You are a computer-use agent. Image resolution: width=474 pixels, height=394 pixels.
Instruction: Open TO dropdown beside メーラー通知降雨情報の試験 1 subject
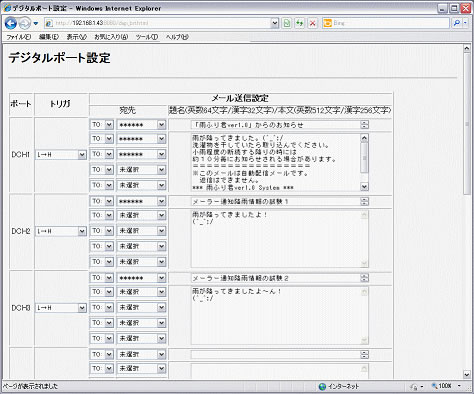coord(102,201)
